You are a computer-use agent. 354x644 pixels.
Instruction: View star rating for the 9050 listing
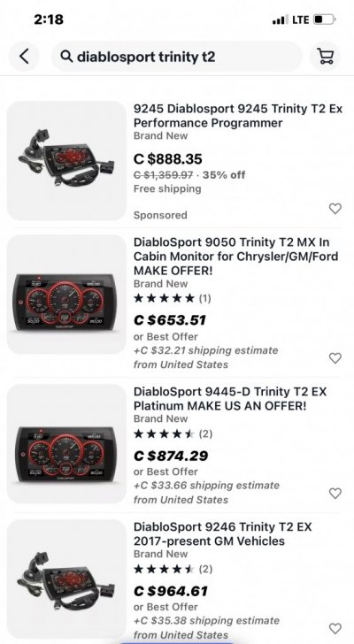click(x=172, y=298)
